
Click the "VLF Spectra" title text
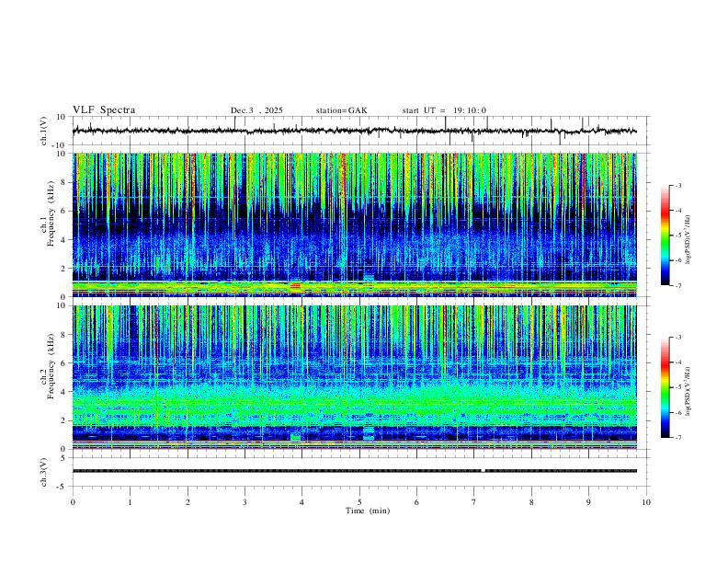[x=104, y=109]
